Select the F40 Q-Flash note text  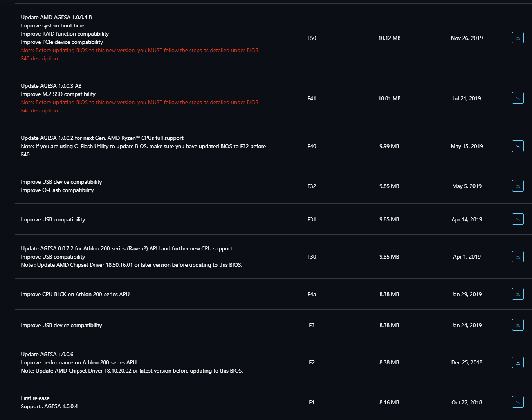(143, 150)
